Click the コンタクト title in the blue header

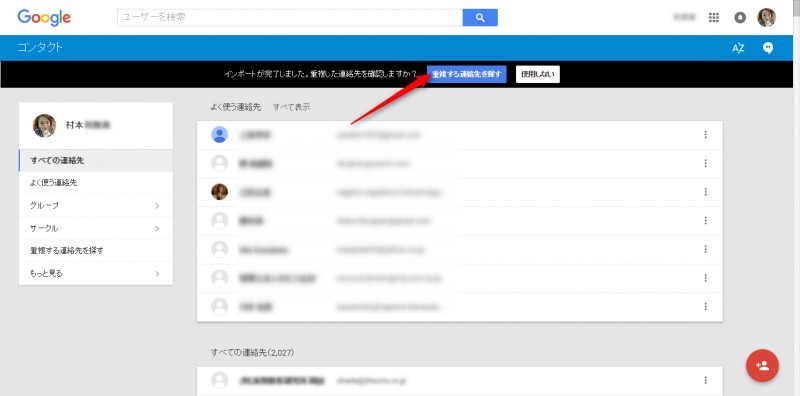point(40,47)
